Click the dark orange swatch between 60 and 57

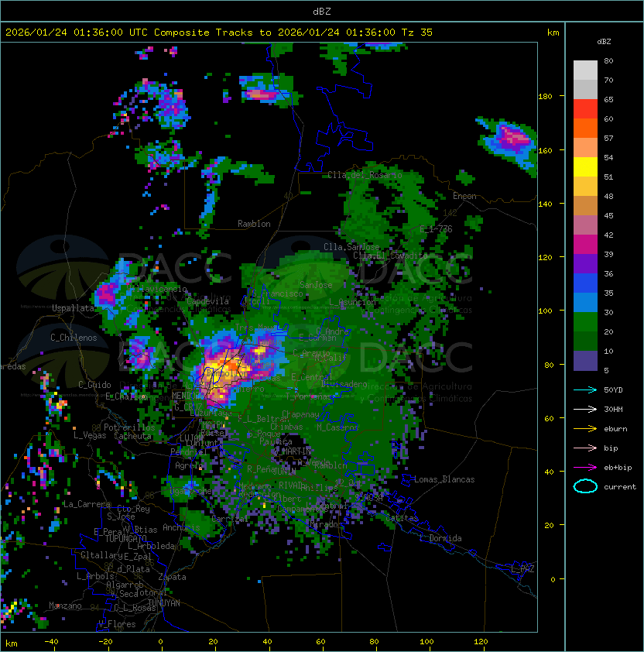pos(585,129)
